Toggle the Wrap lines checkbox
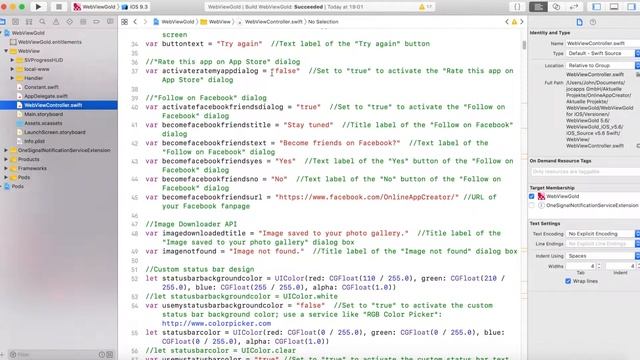This screenshot has height=360, width=640. (x=568, y=281)
